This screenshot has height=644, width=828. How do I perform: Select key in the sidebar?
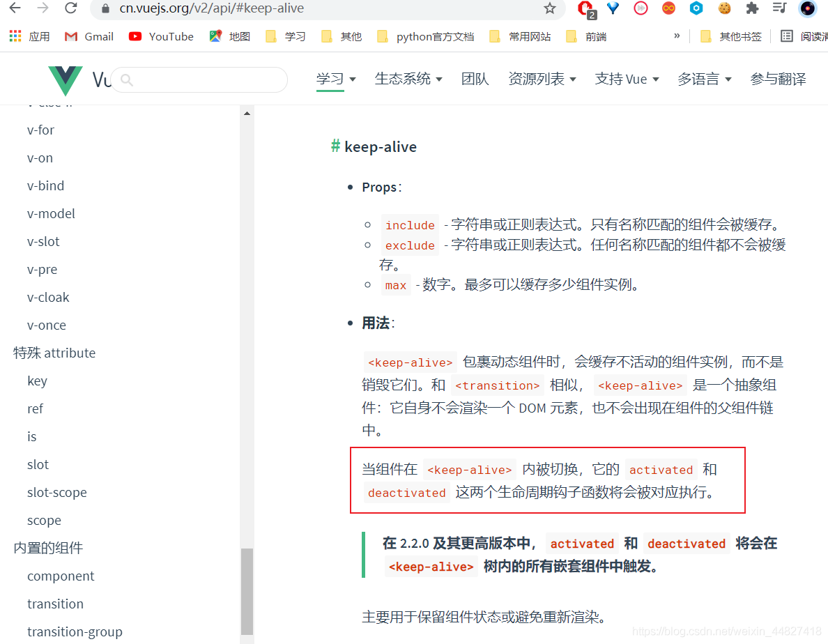[x=37, y=381]
